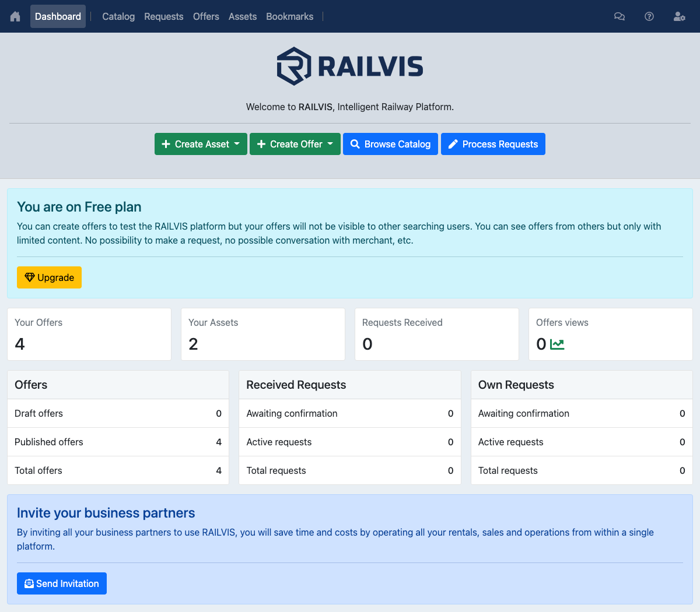Click the Own Requests panel heading
Image resolution: width=700 pixels, height=612 pixels.
point(516,385)
